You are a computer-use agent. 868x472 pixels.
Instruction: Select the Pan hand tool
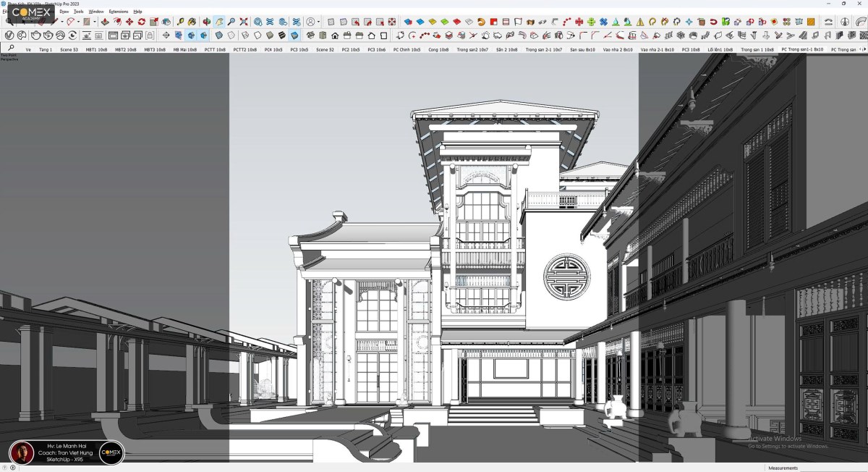click(219, 22)
